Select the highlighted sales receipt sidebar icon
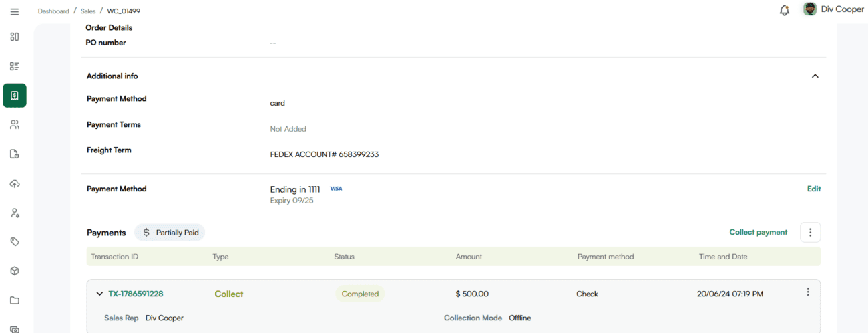The height and width of the screenshot is (333, 868). click(x=15, y=96)
